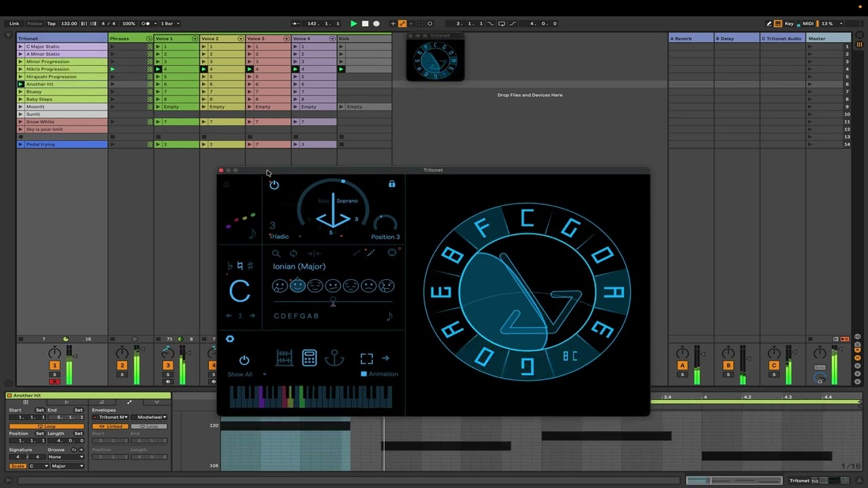Open the search magnifier in Tritonet

276,253
